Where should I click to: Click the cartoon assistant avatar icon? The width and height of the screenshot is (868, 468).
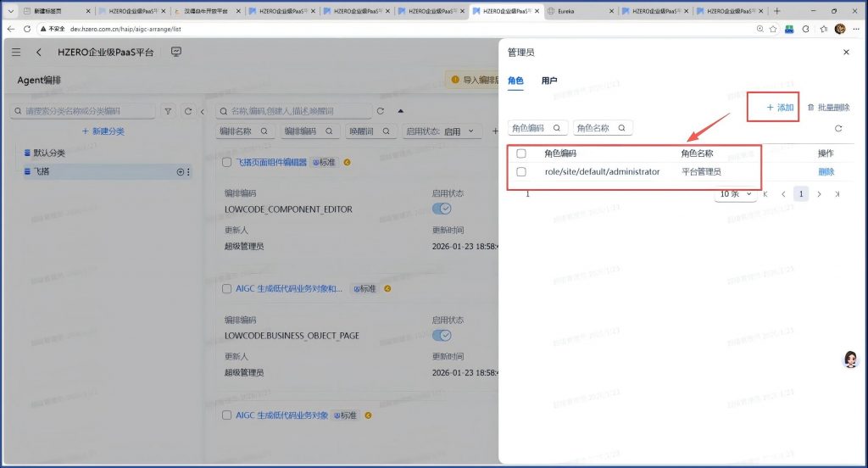850,359
